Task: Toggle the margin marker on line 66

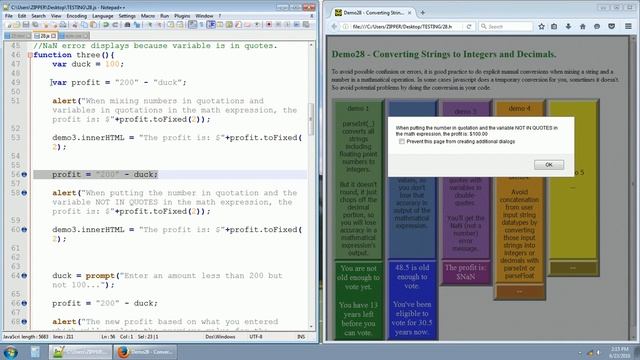Action: 24,303
